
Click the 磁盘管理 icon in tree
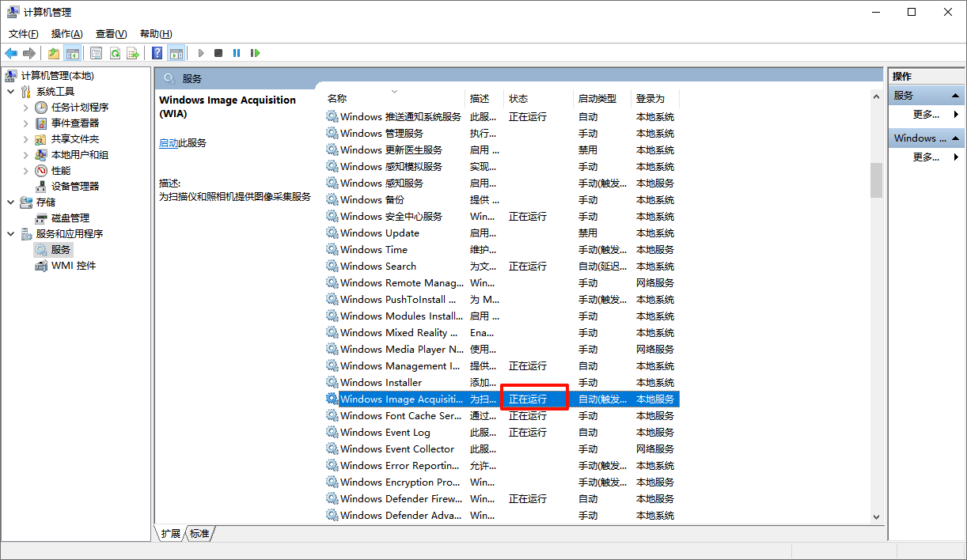point(41,218)
